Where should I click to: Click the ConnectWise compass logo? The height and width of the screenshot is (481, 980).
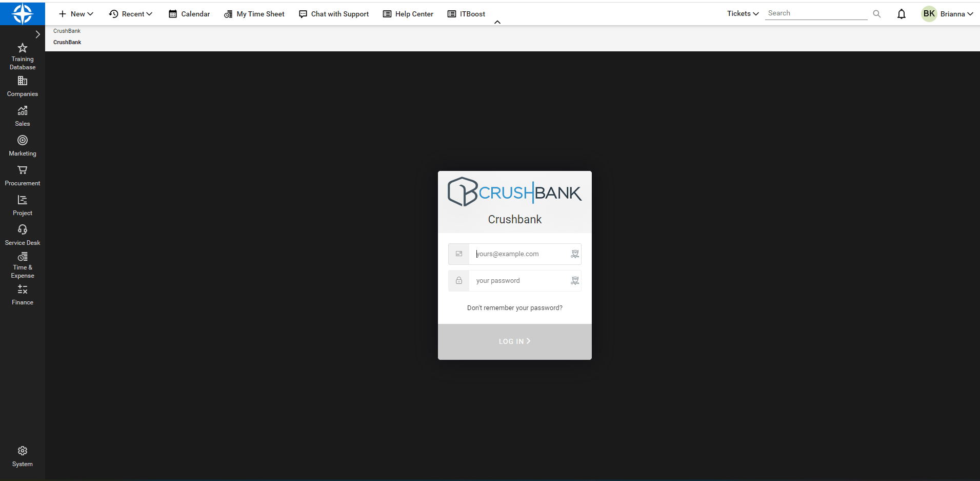23,13
